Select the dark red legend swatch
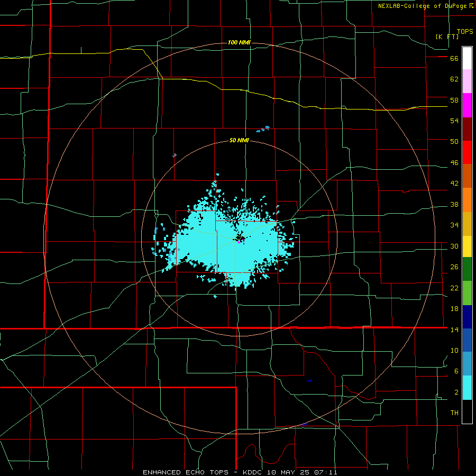 pos(467,129)
